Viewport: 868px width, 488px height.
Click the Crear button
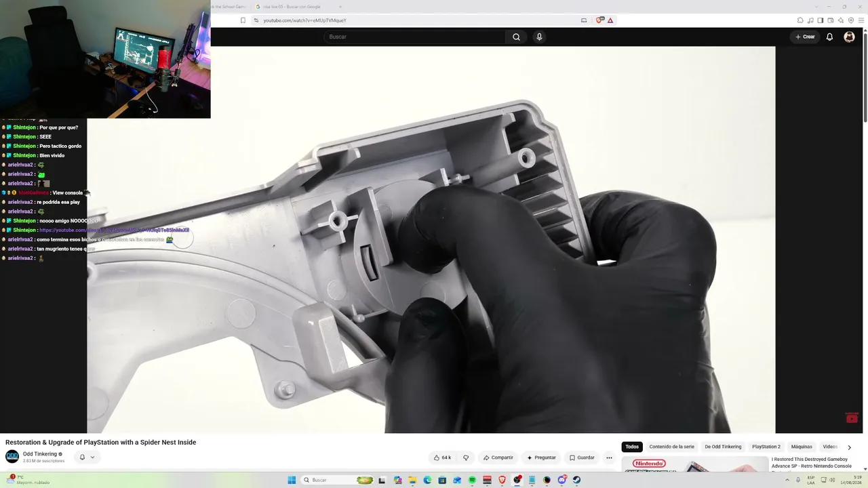[x=805, y=37]
